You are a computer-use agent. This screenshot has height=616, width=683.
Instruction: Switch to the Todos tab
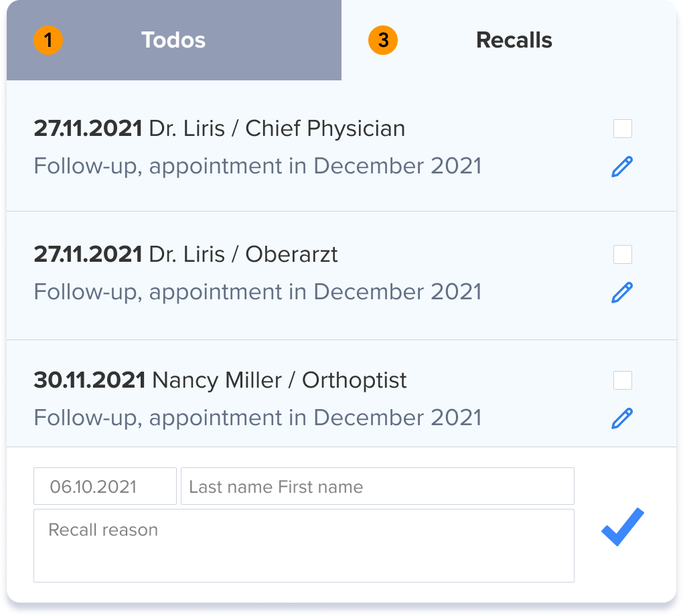[x=173, y=40]
